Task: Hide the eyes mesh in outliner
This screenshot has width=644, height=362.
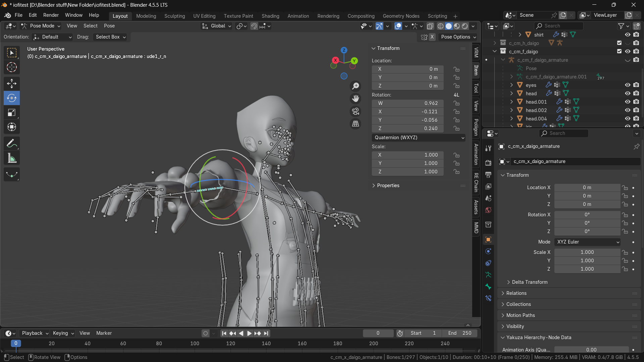Action: pyautogui.click(x=627, y=85)
